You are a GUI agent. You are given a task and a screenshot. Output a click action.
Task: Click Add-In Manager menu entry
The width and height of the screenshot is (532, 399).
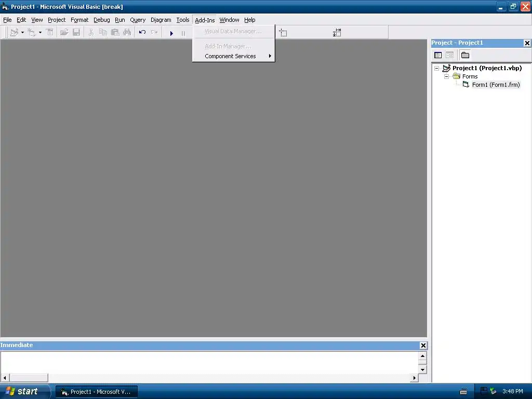click(x=233, y=46)
